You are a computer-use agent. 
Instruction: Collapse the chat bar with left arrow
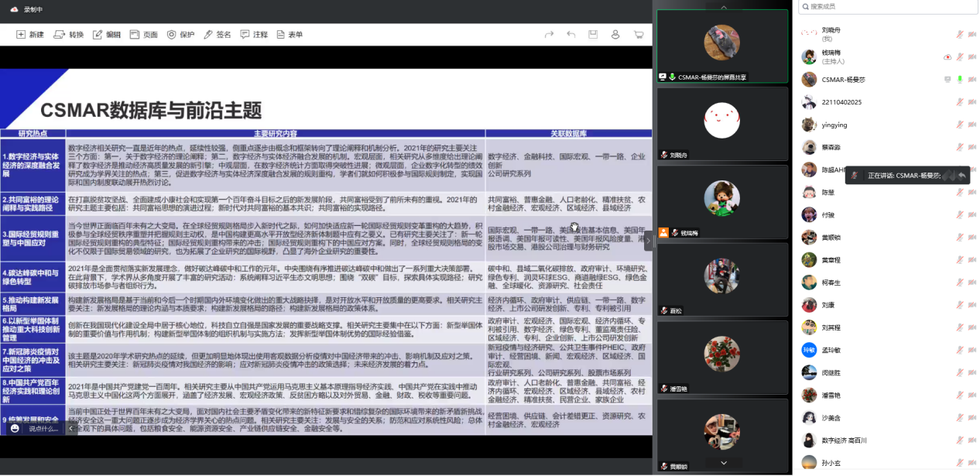tap(72, 428)
